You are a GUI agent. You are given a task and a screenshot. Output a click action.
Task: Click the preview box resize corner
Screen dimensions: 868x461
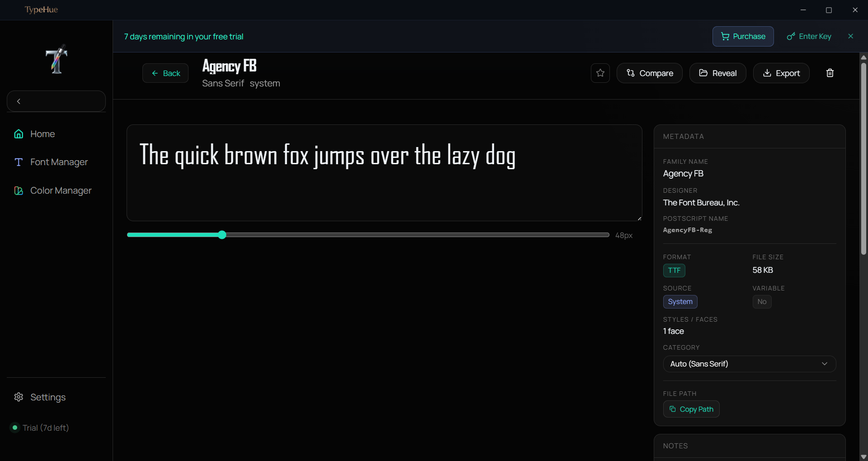click(x=639, y=219)
